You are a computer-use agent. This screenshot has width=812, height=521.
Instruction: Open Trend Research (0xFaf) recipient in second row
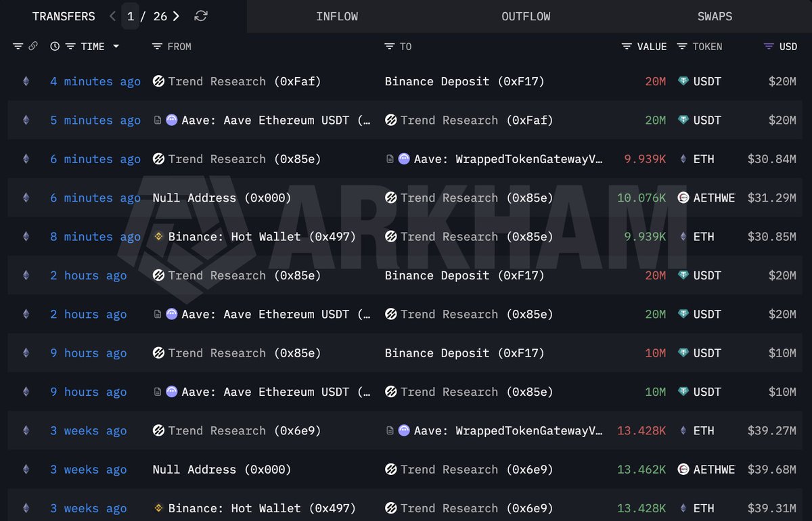coord(476,120)
